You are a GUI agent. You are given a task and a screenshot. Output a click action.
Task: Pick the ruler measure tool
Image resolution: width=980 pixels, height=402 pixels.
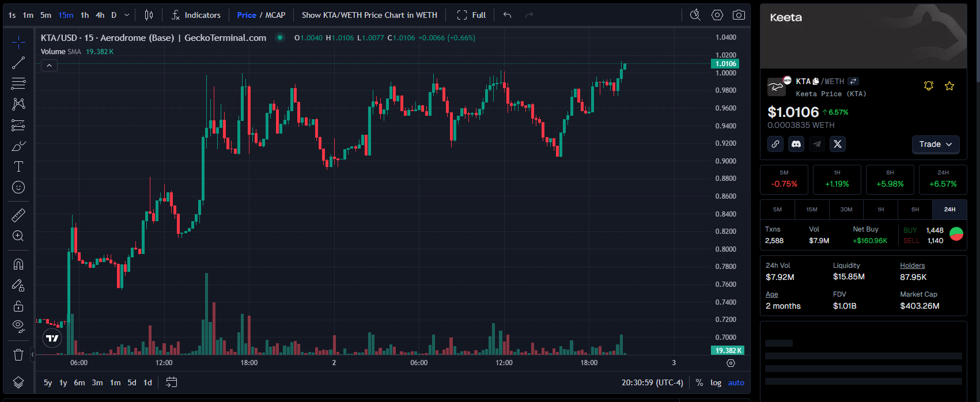(x=18, y=215)
